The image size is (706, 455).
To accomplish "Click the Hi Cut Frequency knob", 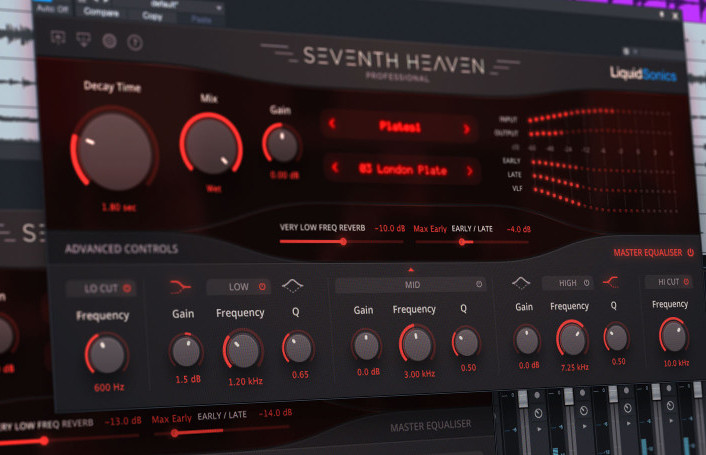I will pyautogui.click(x=674, y=335).
